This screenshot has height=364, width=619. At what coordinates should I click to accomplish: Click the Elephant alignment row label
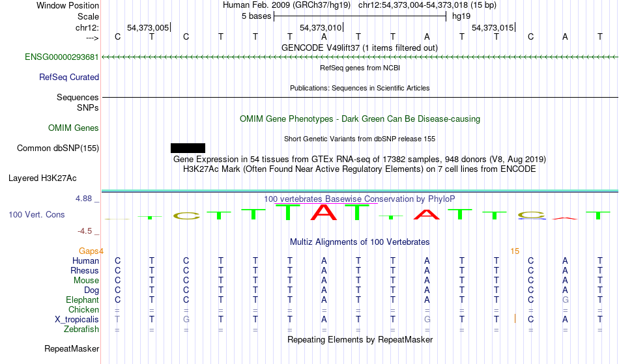(x=83, y=300)
